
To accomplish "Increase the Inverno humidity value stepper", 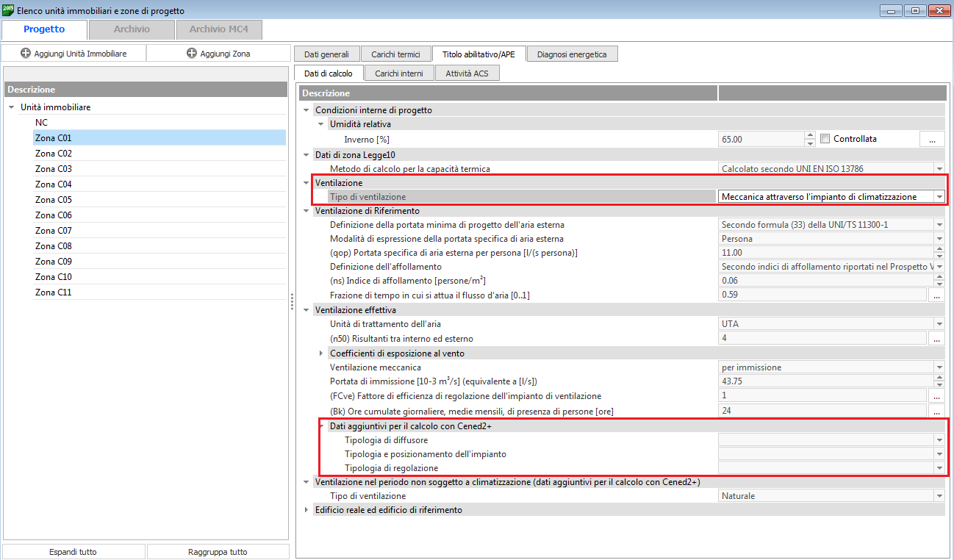I will (x=810, y=135).
